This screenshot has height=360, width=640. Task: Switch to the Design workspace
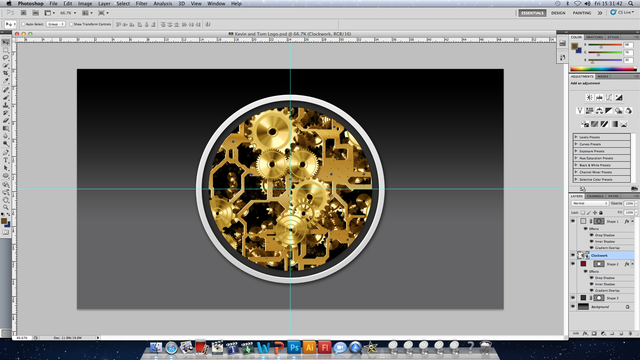point(558,13)
